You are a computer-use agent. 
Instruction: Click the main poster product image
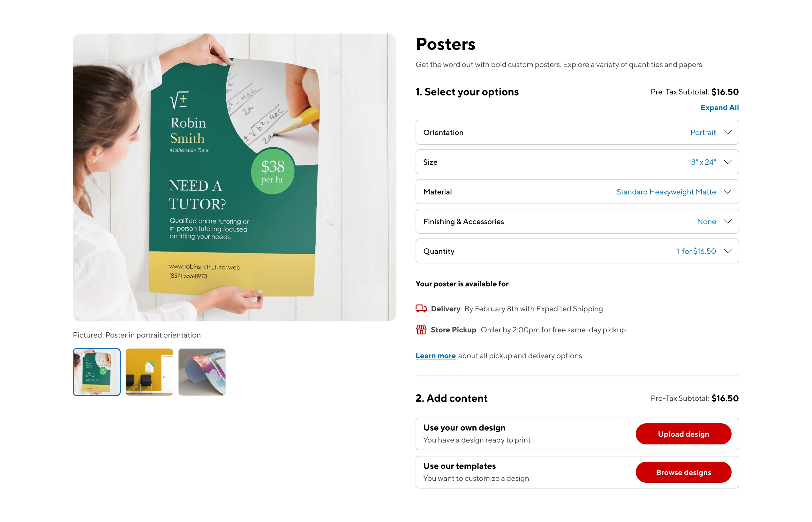[x=234, y=177]
